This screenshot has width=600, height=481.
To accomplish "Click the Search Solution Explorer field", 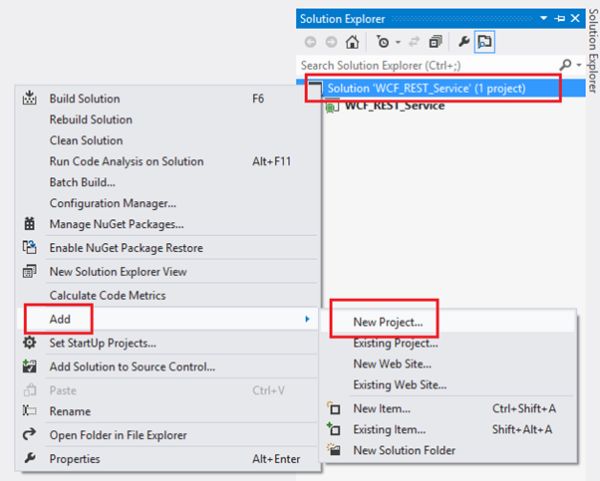I will 420,66.
